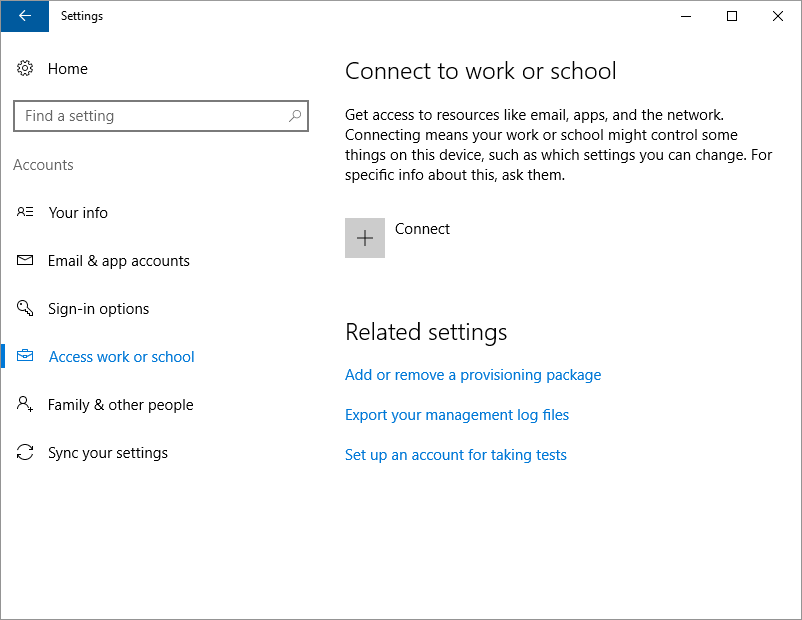Focus the Find a setting search field
Screen dimensions: 802x620
[x=150, y=116]
